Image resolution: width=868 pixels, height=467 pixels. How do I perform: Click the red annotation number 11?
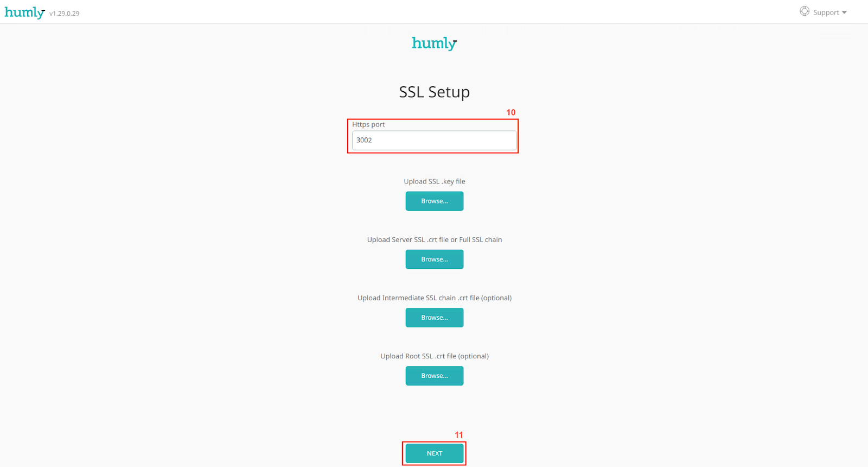click(x=459, y=435)
